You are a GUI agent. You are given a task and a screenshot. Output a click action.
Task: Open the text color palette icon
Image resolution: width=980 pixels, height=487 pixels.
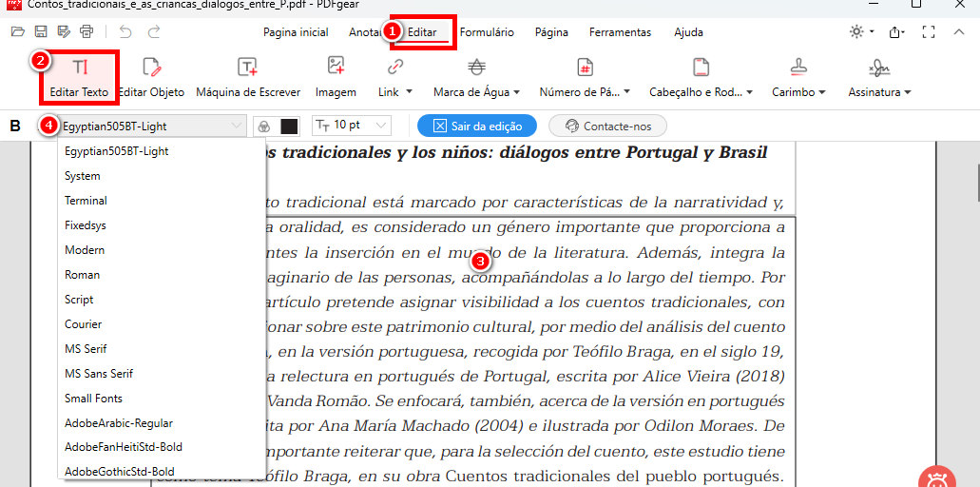click(x=263, y=127)
